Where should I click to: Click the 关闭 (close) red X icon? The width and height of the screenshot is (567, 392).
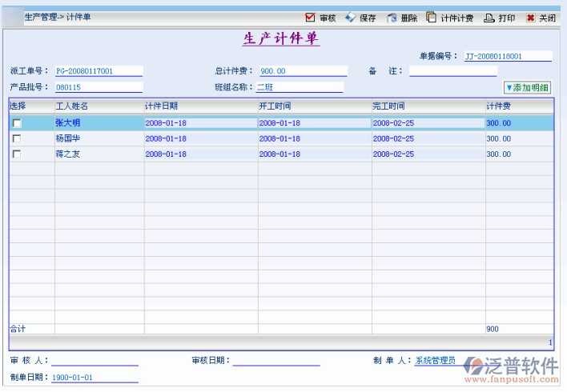point(530,18)
